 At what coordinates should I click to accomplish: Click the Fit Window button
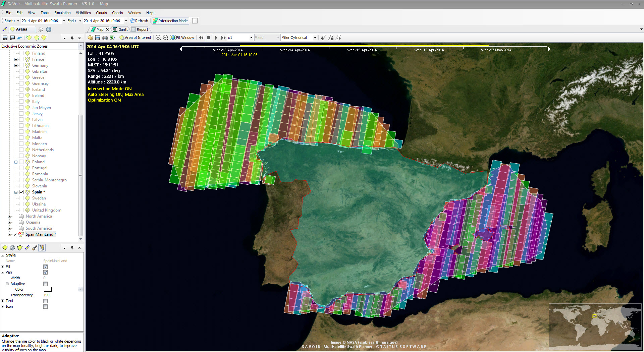[182, 38]
